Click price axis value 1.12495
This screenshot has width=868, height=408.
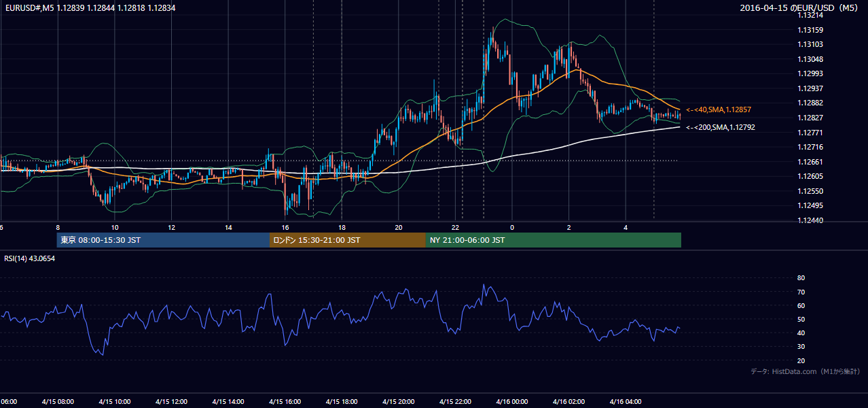click(810, 205)
